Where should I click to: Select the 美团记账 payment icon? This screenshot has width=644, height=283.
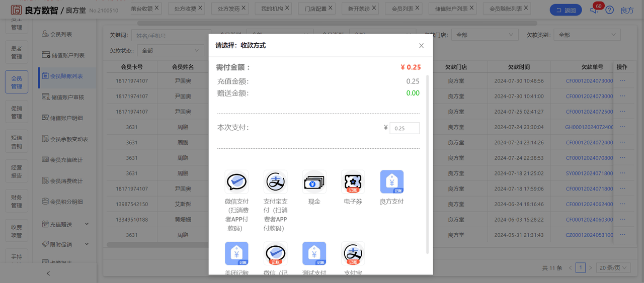coord(236,253)
